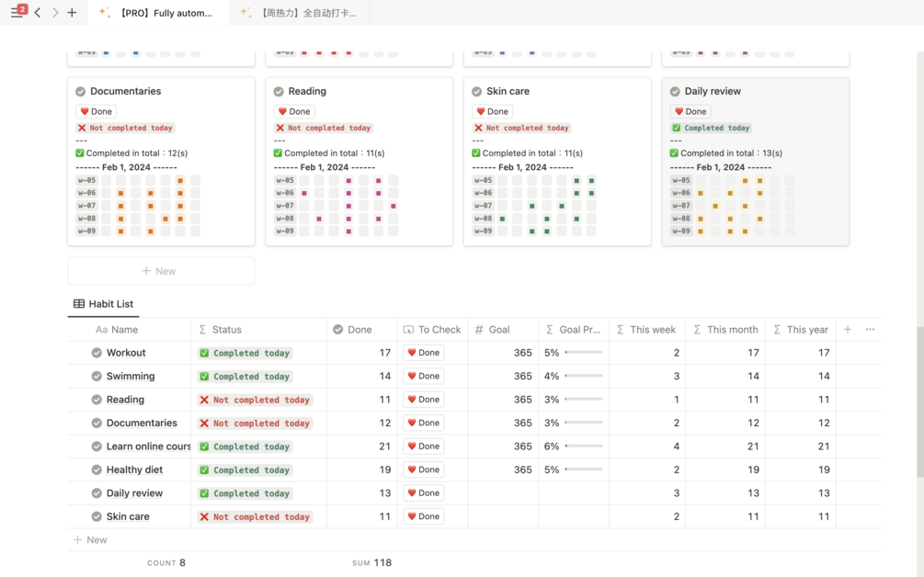
Task: Open a new tab with plus icon
Action: coord(72,12)
